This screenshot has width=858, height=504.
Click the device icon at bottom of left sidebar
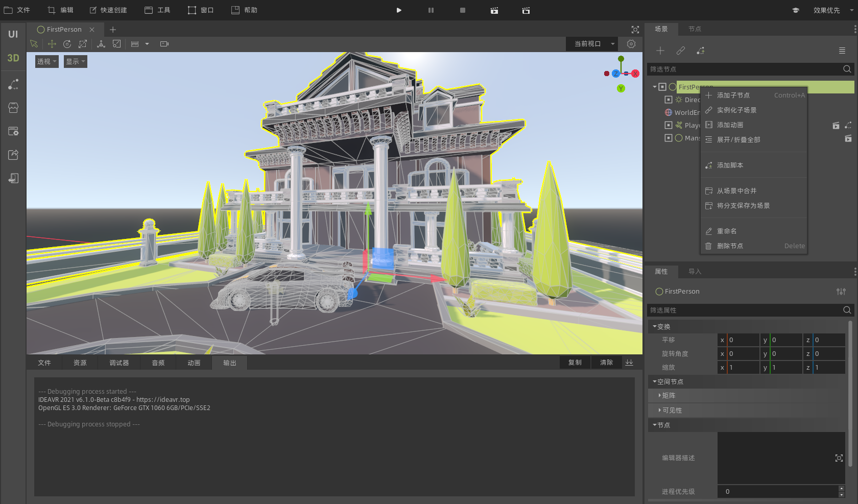pyautogui.click(x=13, y=178)
